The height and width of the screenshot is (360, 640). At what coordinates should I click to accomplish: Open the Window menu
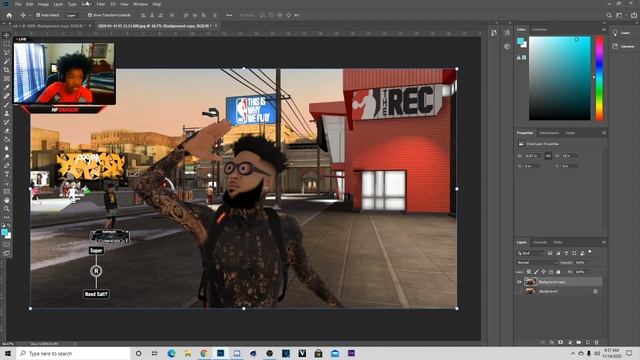[x=140, y=4]
